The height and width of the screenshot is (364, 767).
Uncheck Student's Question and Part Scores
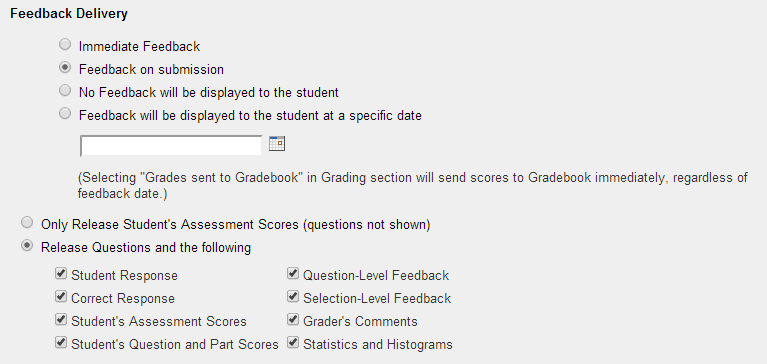(61, 342)
